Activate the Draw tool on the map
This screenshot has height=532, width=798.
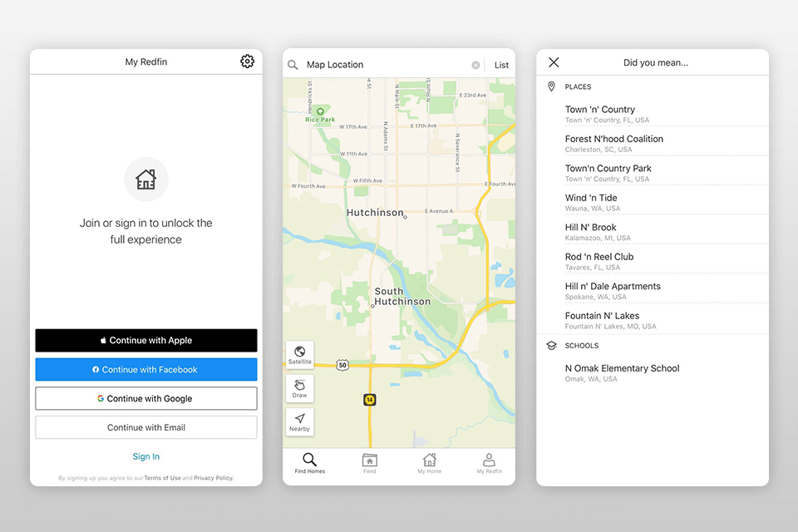(300, 388)
